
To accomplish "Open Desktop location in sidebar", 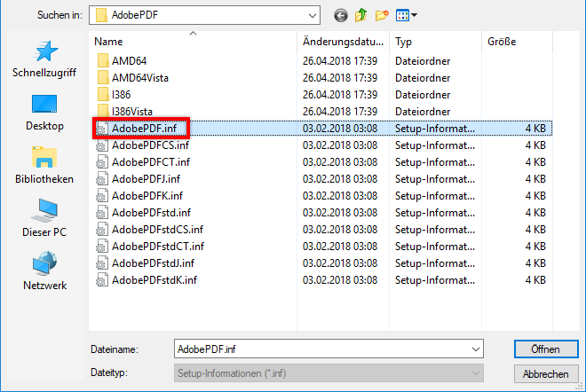I will (x=44, y=113).
